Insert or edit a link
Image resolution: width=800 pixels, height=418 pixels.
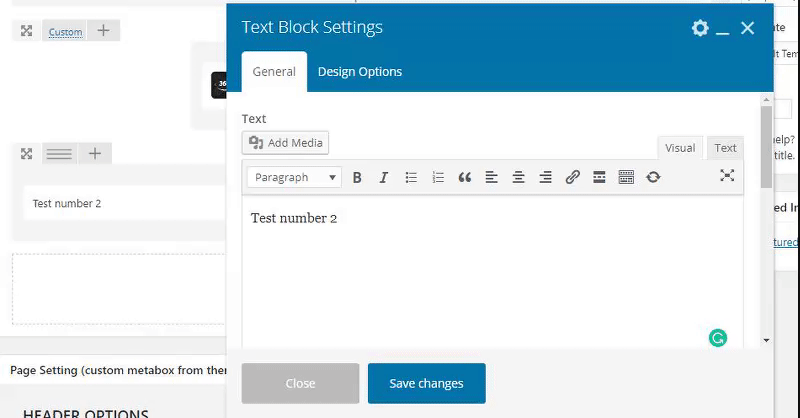pyautogui.click(x=572, y=177)
